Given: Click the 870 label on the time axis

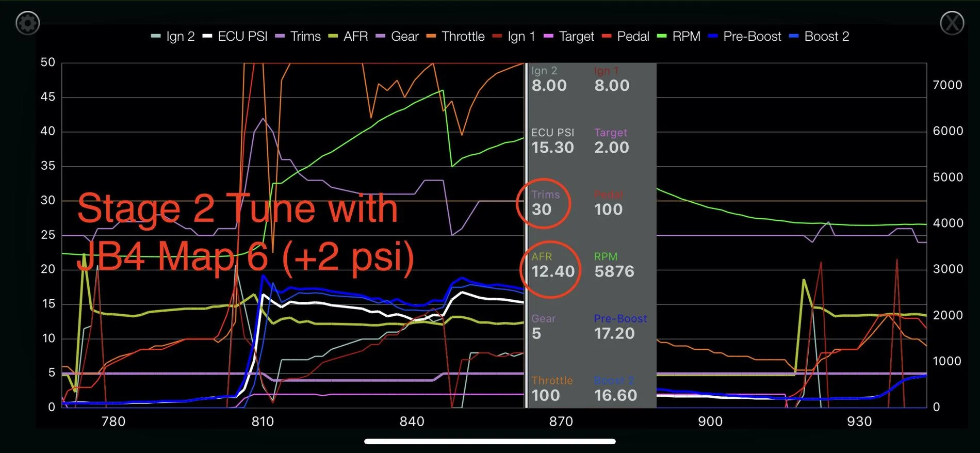Looking at the screenshot, I should click(x=561, y=422).
